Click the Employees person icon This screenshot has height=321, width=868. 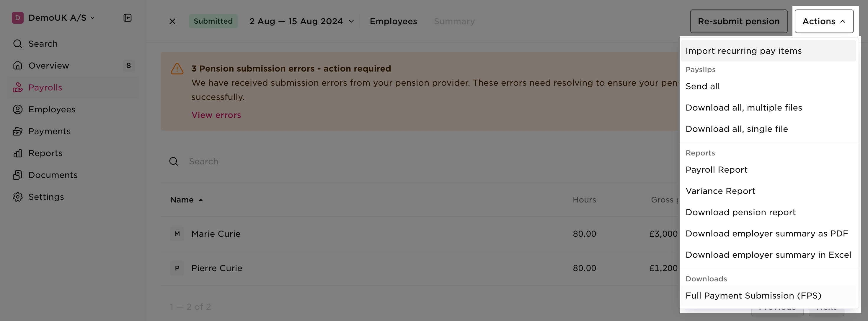click(x=17, y=109)
